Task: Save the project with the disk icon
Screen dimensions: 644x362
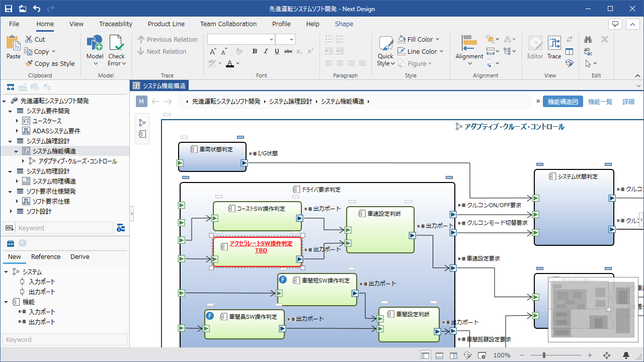Action: point(9,9)
